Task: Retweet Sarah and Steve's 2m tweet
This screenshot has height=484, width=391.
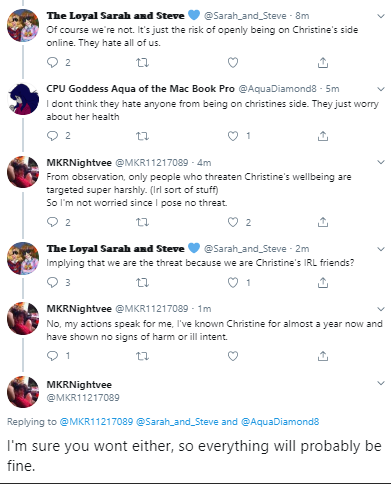Action: click(142, 283)
